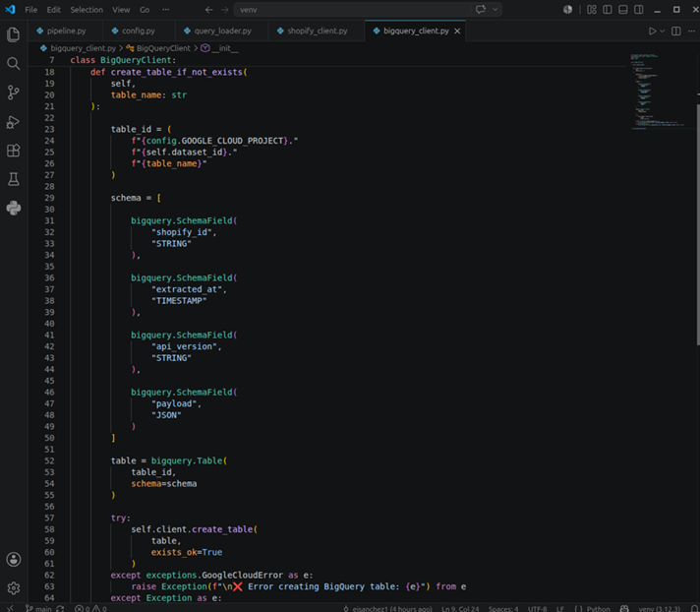Run the Python file with play icon

tap(652, 31)
